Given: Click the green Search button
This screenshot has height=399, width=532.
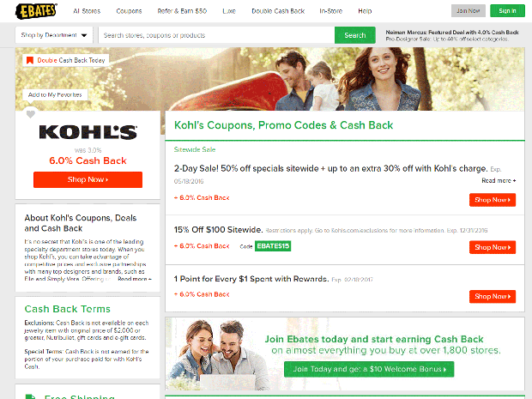Looking at the screenshot, I should click(355, 35).
